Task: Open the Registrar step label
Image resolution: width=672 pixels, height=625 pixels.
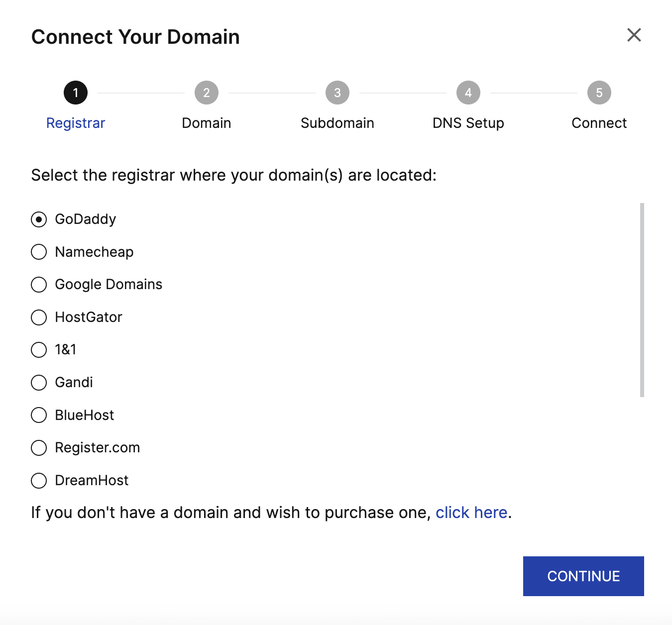Action: [x=76, y=123]
